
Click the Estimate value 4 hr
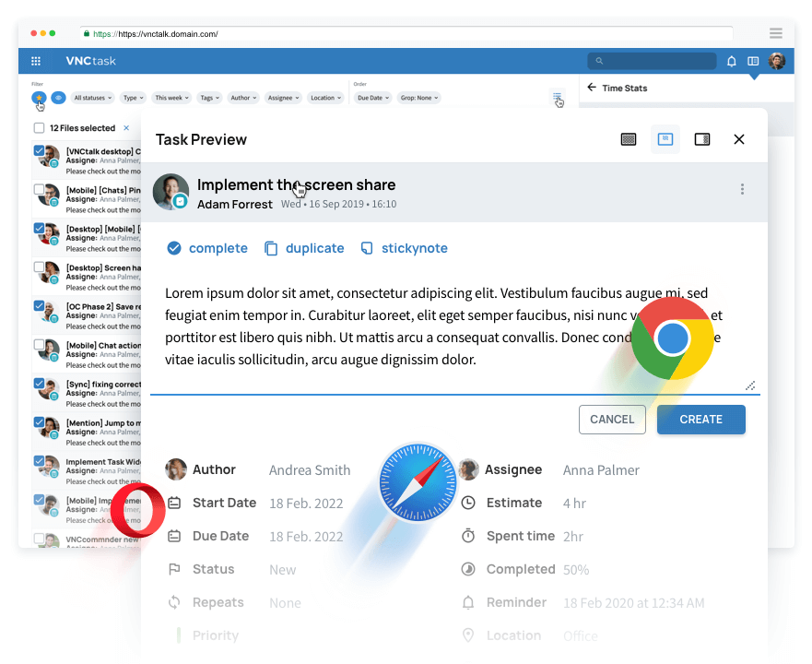click(x=574, y=504)
